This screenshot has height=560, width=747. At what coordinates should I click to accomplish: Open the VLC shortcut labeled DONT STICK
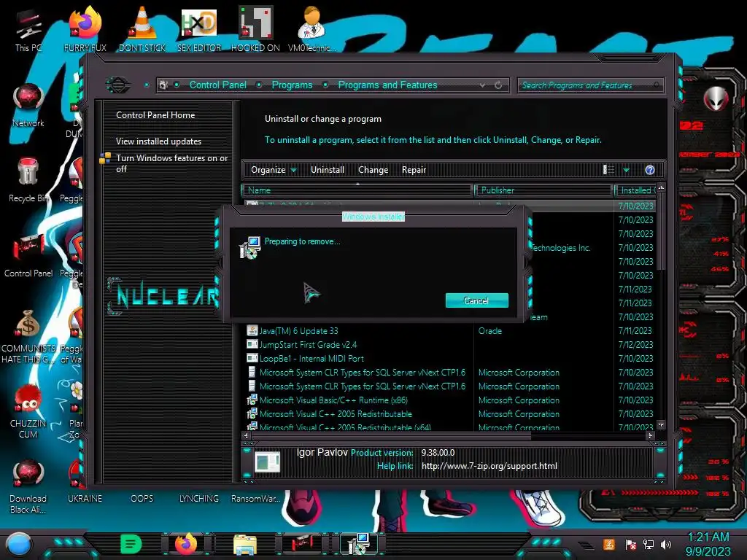pos(142,30)
